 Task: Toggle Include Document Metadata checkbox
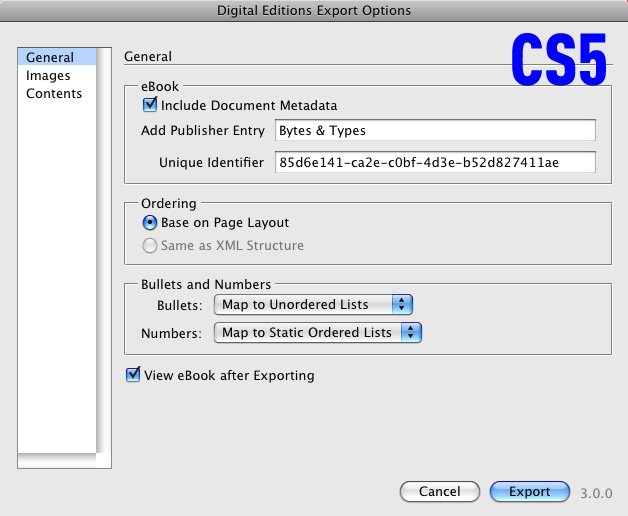150,105
